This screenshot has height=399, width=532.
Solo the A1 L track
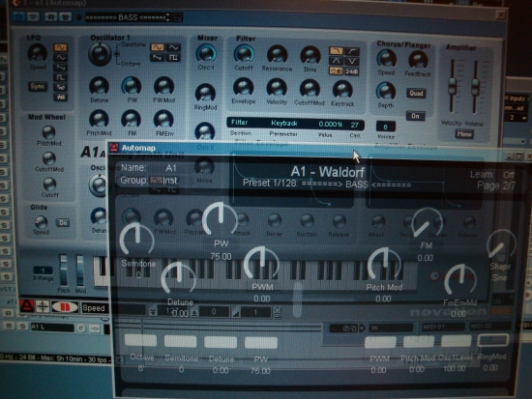[x=23, y=327]
